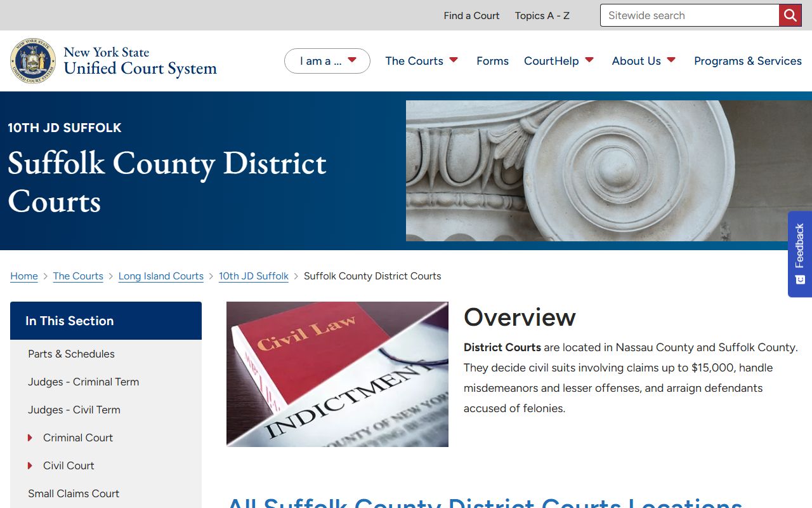The height and width of the screenshot is (508, 812).
Task: Follow The Courts breadcrumb link
Action: point(78,276)
